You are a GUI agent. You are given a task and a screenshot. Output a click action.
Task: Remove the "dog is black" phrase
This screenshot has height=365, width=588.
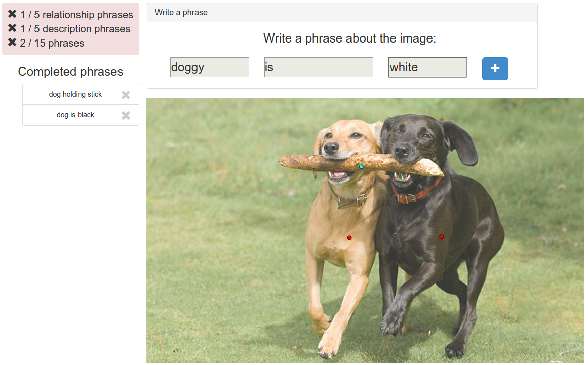(x=126, y=115)
